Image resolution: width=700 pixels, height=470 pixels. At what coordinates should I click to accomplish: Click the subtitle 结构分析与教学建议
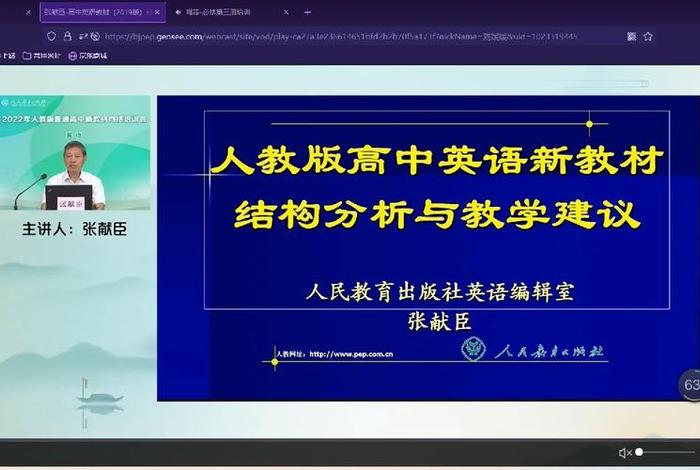point(437,214)
